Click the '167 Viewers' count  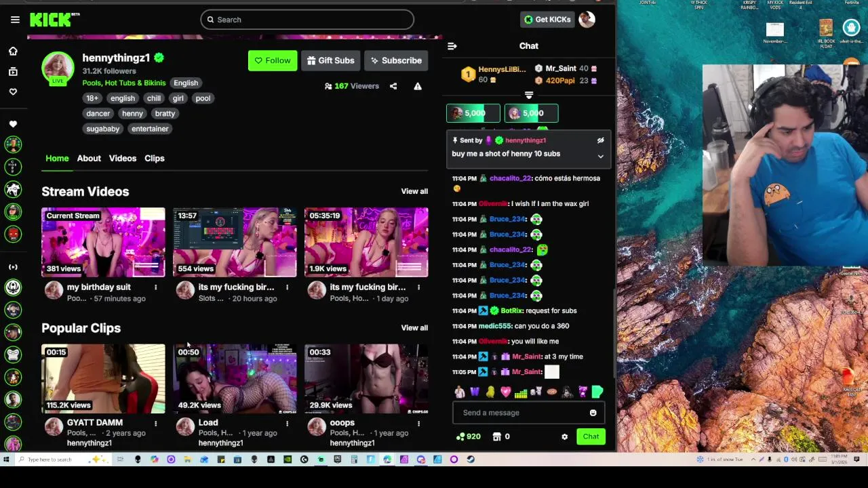351,86
